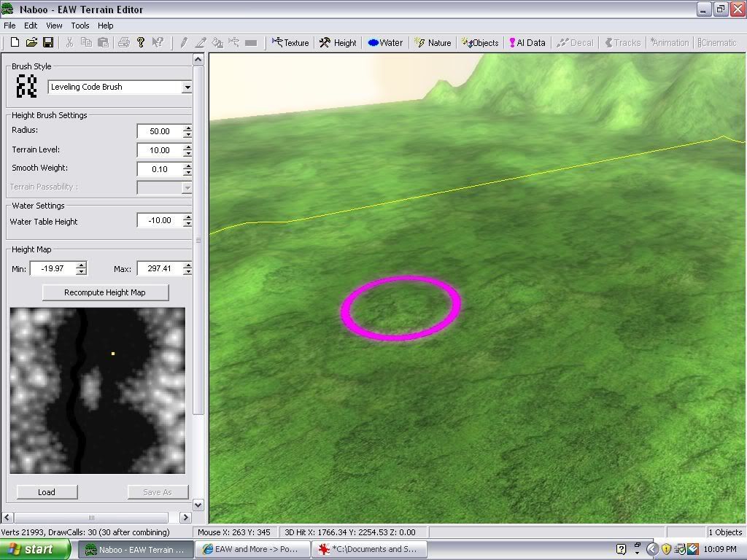Select the pencil tool icon
This screenshot has width=747, height=560.
coord(183,43)
